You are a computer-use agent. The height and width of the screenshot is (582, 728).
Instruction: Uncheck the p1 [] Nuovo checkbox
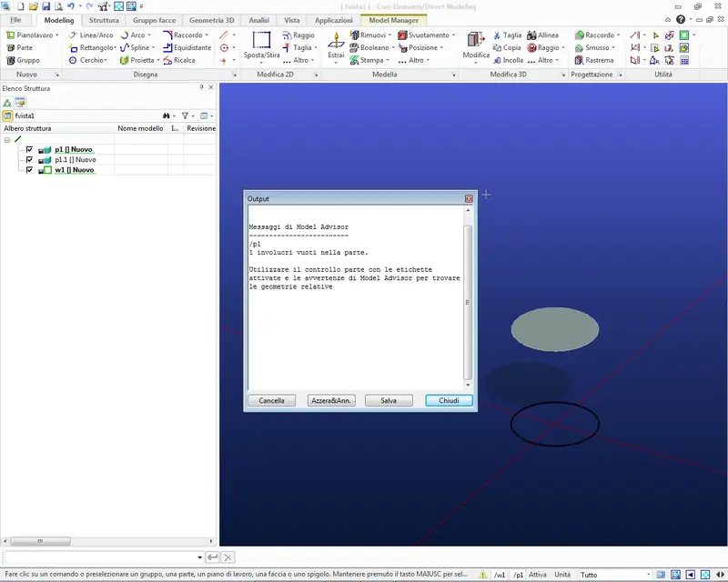[x=29, y=149]
